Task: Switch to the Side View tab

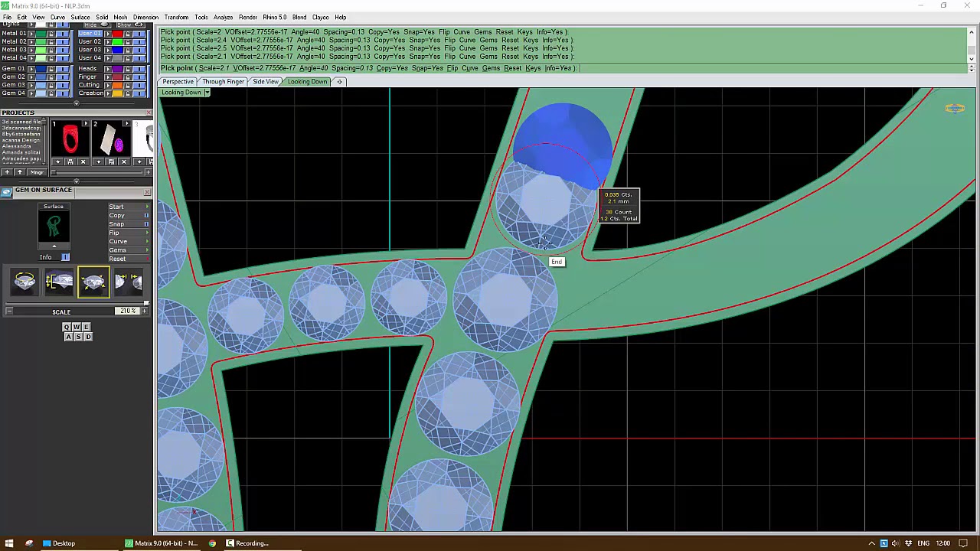Action: (x=266, y=82)
